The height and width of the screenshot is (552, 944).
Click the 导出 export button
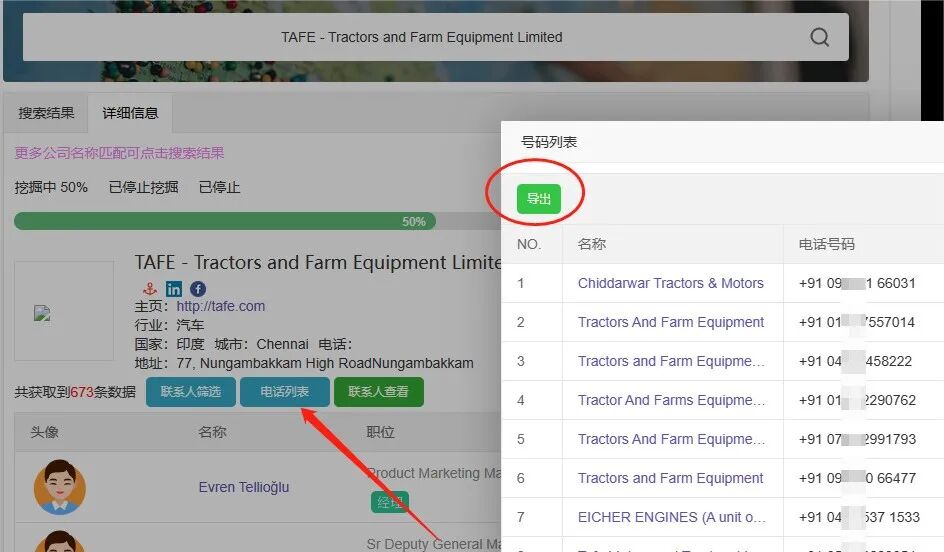pyautogui.click(x=539, y=199)
